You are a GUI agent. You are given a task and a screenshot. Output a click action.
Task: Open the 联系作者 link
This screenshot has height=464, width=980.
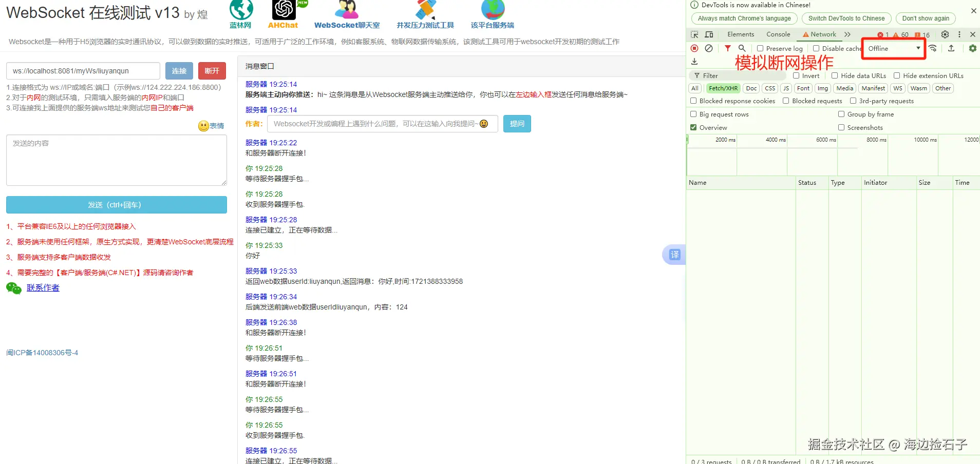point(43,288)
